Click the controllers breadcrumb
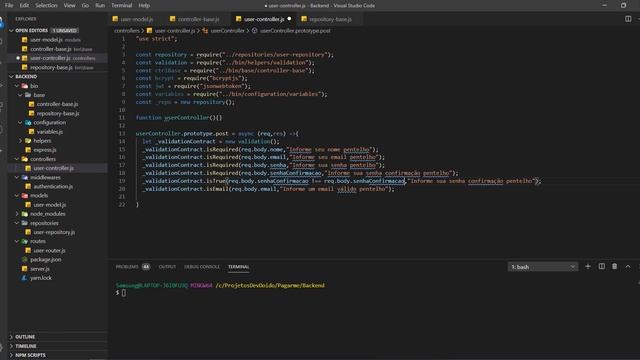Screen dimensions: 640x360 127,31
